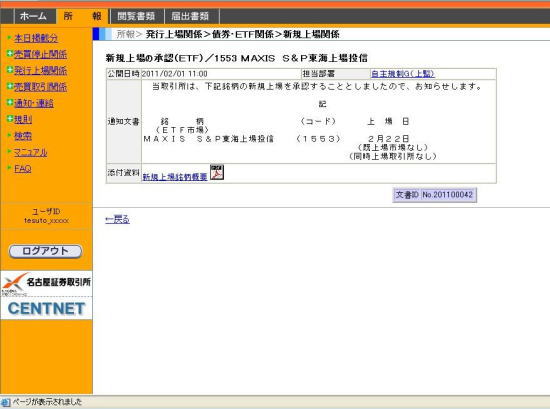550x409 pixels.
Task: Go back with the ←戻る link
Action: (x=118, y=220)
